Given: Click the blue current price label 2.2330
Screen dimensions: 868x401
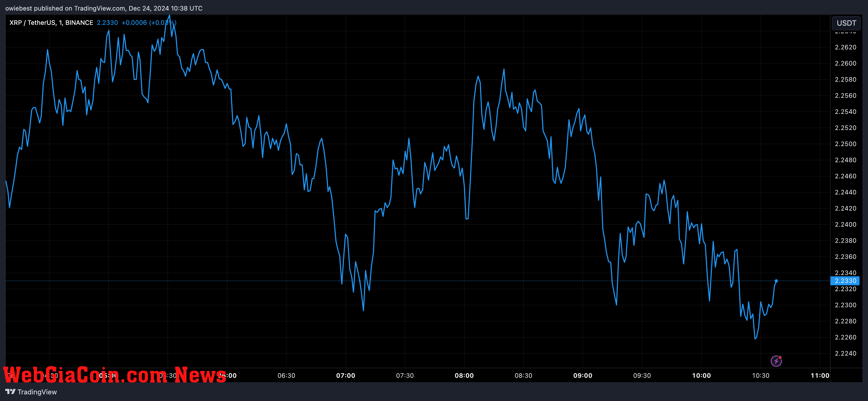Looking at the screenshot, I should tap(845, 281).
